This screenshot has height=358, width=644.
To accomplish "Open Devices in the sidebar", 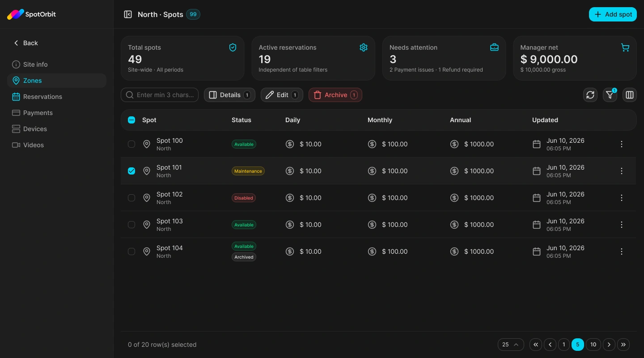I will click(57, 129).
